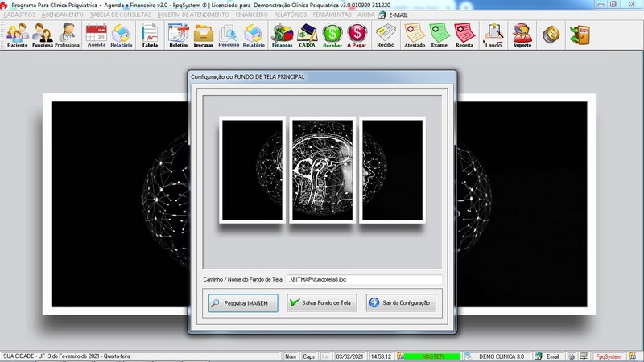Click the Pesquisar IMAGEM button
Screen dimensions: 644x362
(243, 303)
